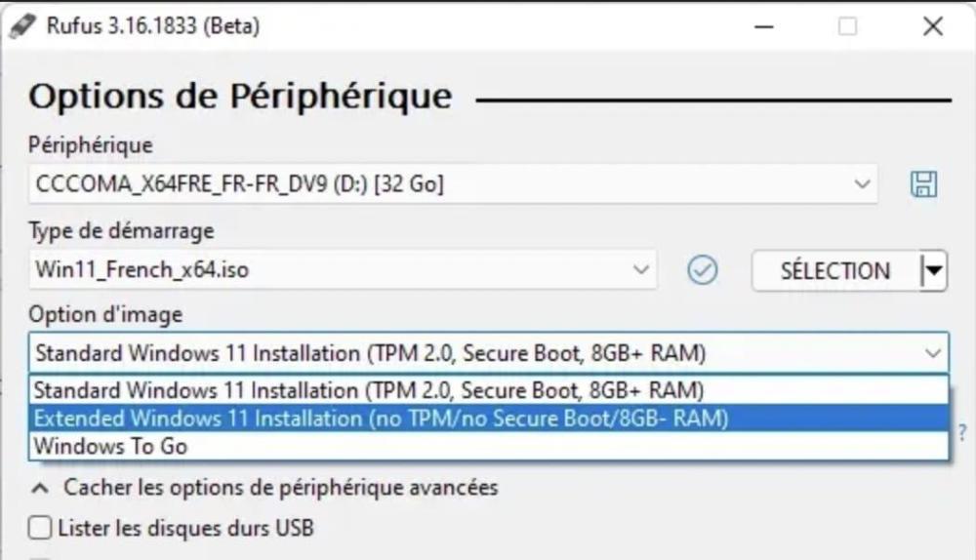Click the disabled maximize window button
Image resolution: width=976 pixels, height=560 pixels.
pos(847,27)
